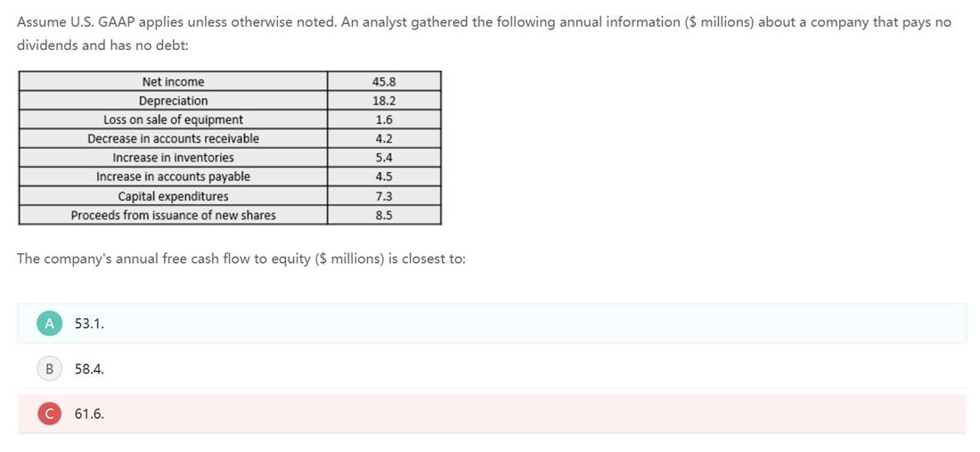Click the Loss on sale of equipment cell
This screenshot has width=980, height=452.
coord(173,119)
